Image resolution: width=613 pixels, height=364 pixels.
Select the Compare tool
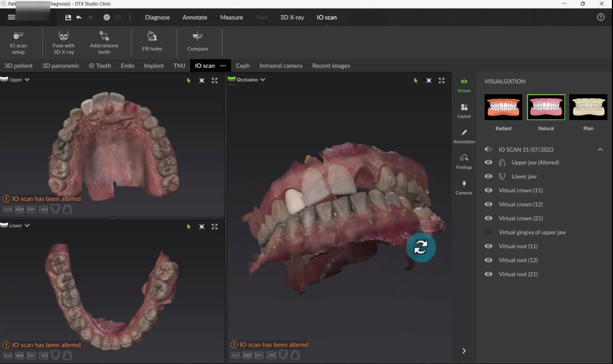198,42
